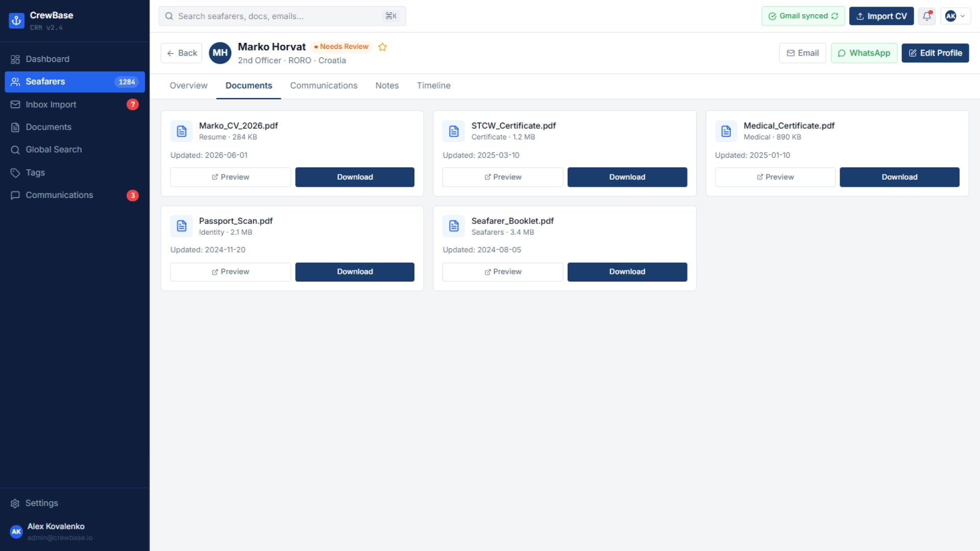This screenshot has width=980, height=551.
Task: Click the WhatsApp contact button
Action: point(864,53)
